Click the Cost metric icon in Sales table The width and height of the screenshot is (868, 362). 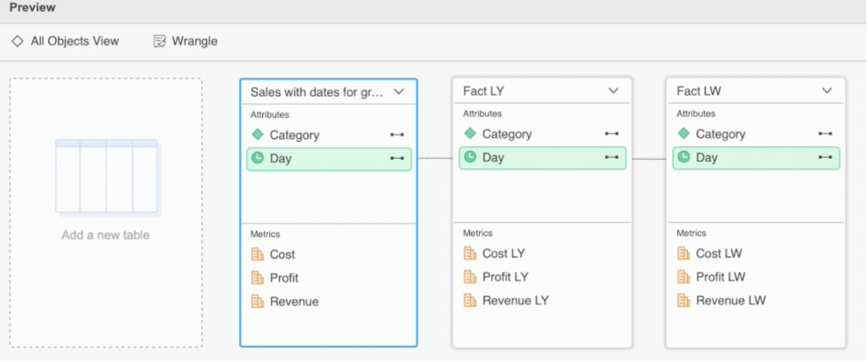(258, 255)
